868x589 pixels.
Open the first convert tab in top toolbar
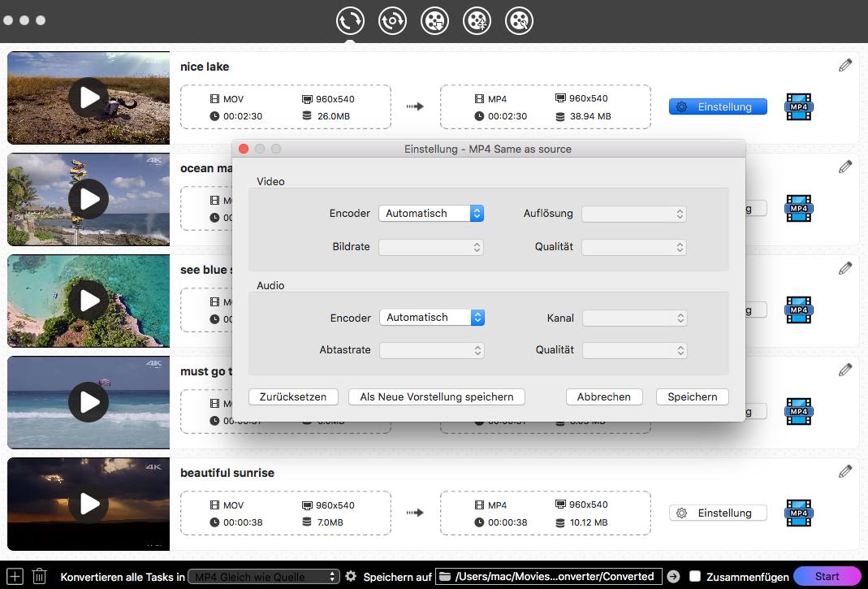(x=350, y=21)
